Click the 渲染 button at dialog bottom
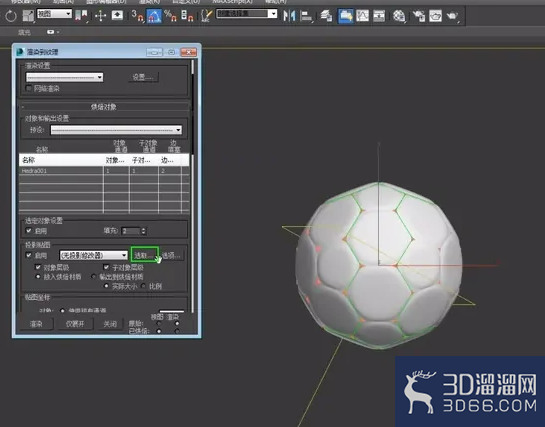Screen dimensions: 545x427 [36, 324]
